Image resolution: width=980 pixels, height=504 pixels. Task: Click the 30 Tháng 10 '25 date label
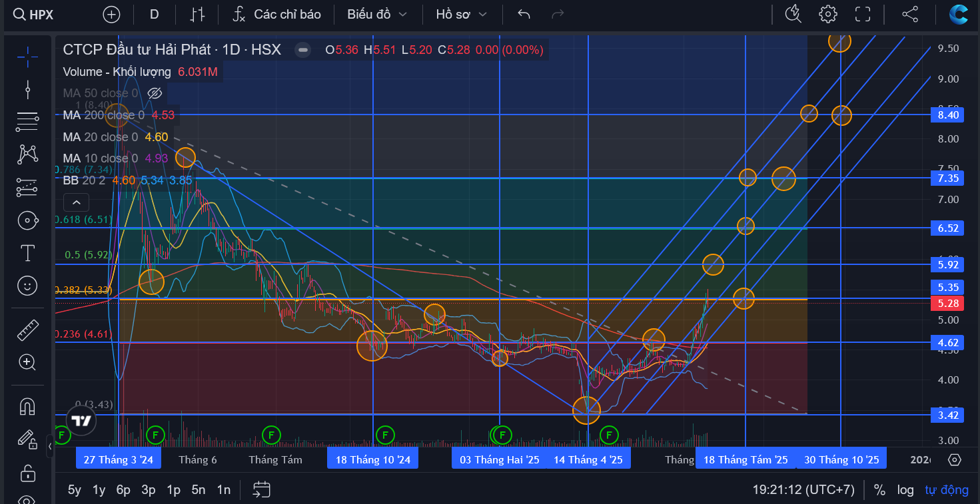(x=841, y=459)
